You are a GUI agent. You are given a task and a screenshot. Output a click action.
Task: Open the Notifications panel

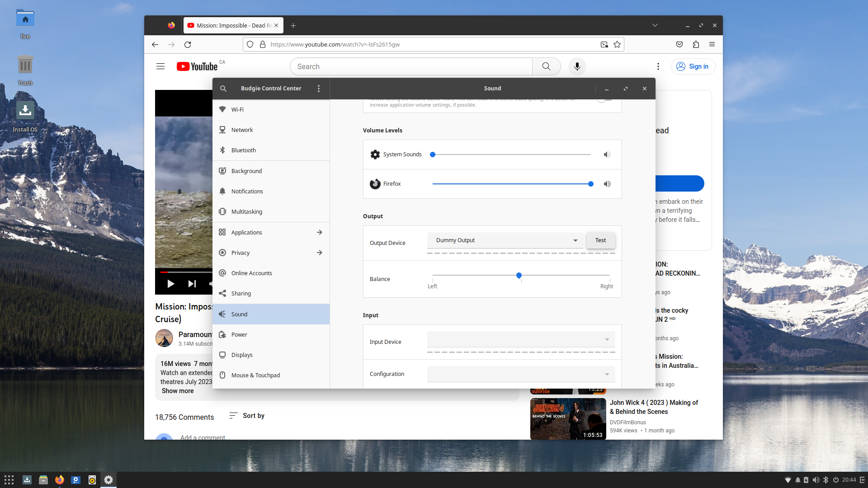point(271,191)
